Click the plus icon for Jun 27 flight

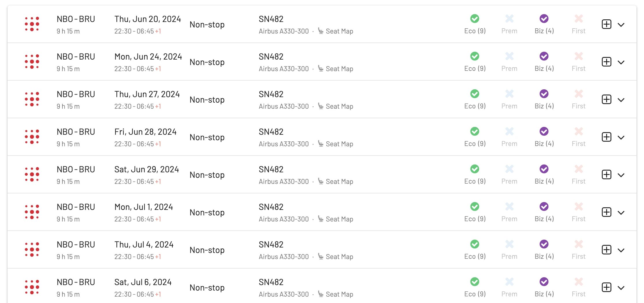(x=606, y=99)
